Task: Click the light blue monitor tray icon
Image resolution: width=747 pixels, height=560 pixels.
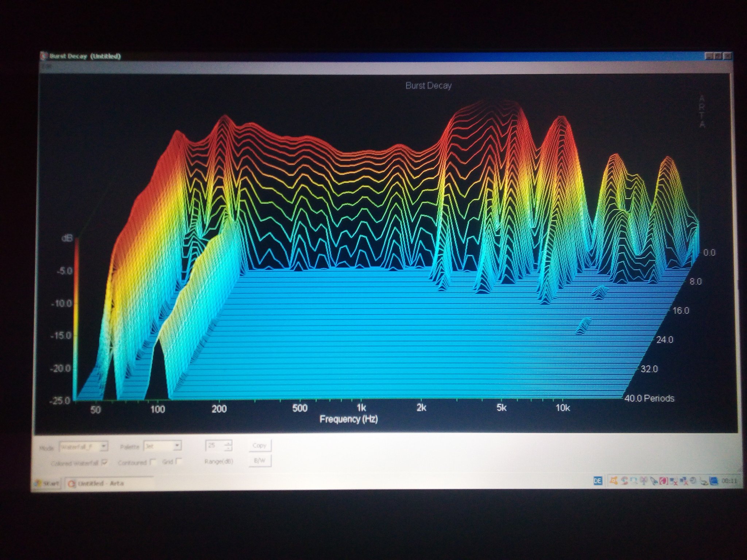Action: coord(634,481)
